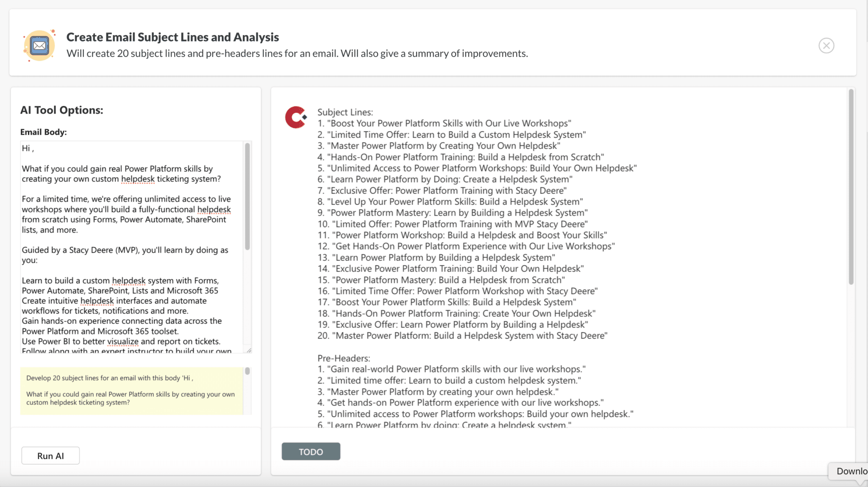The image size is (868, 487).
Task: Click the yellow prompt box scrollbar
Action: click(248, 372)
